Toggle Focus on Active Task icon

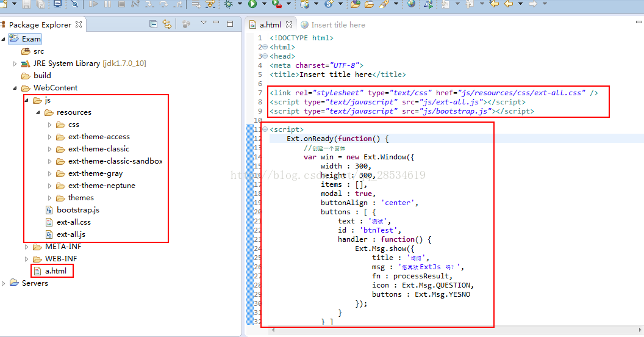pyautogui.click(x=186, y=24)
